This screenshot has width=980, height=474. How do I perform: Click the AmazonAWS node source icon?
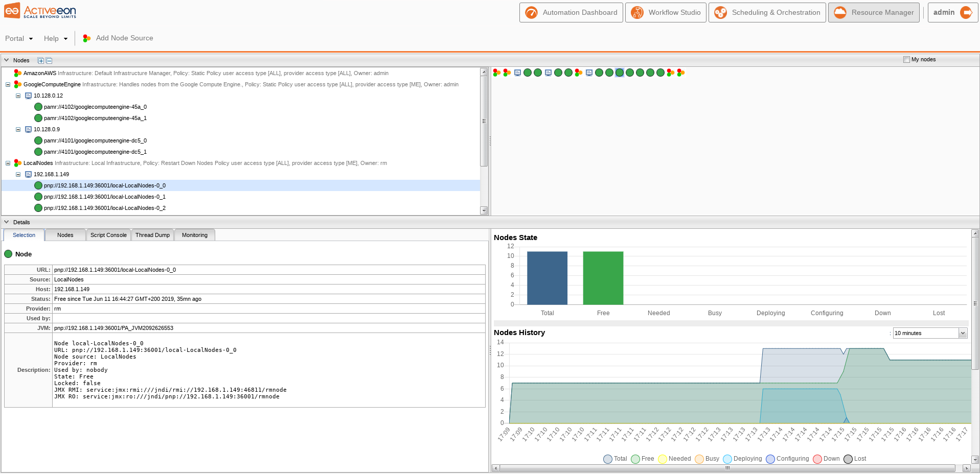click(18, 73)
